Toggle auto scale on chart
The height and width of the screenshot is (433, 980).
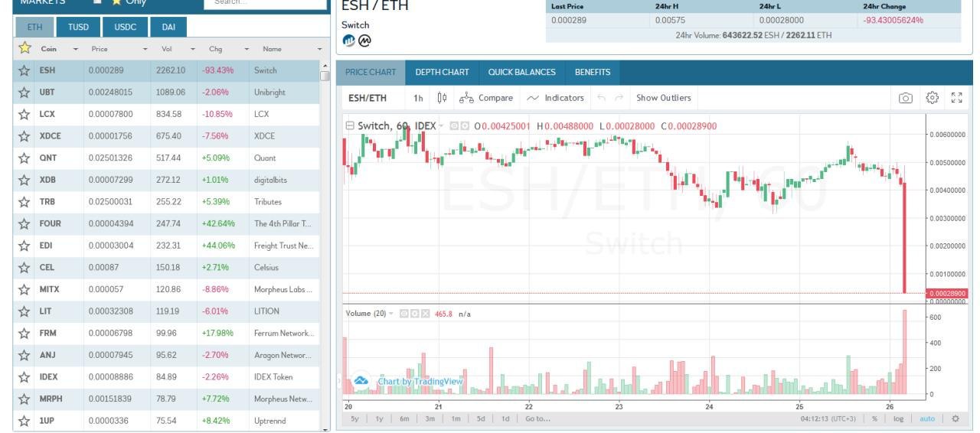pyautogui.click(x=927, y=418)
